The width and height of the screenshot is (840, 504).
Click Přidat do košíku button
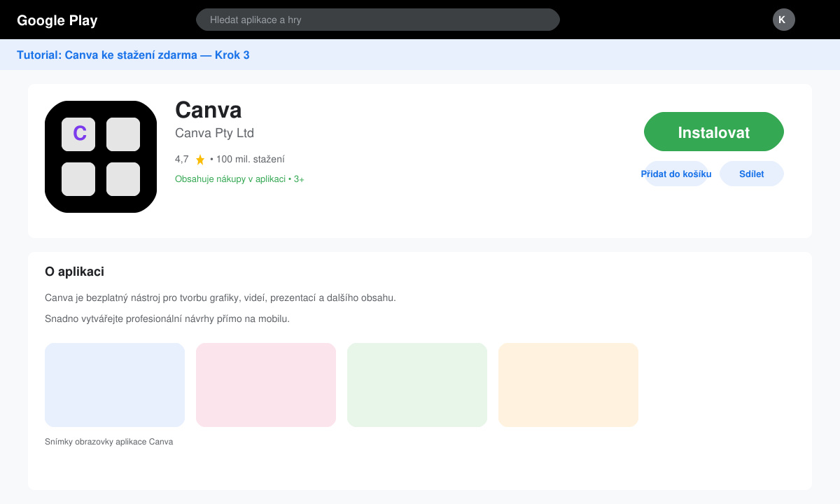tap(676, 174)
